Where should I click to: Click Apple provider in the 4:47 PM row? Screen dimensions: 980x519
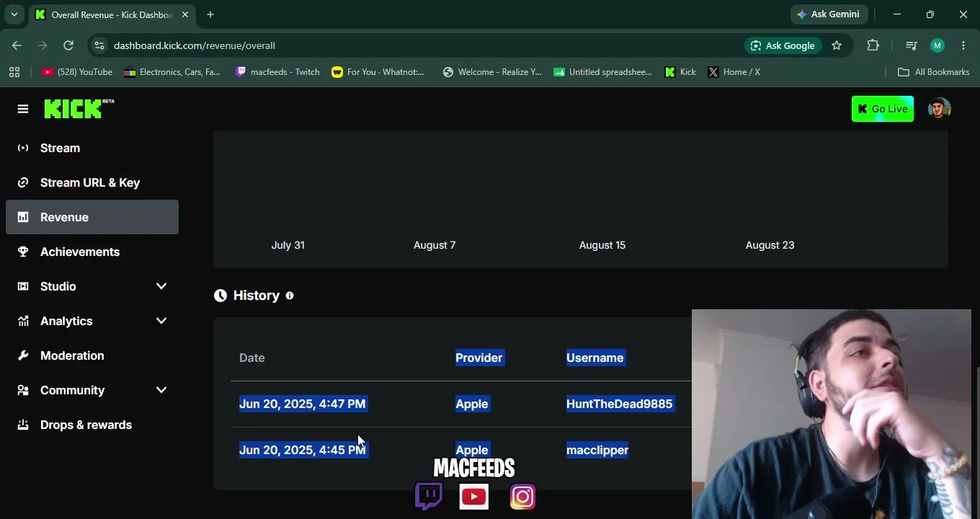click(x=472, y=404)
